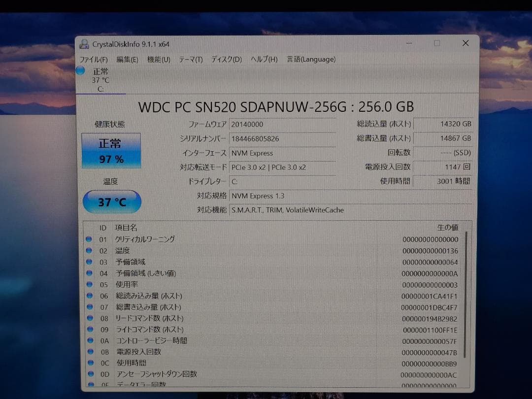Click the status icon beside コントローラービジー時間
This screenshot has width=532, height=399.
point(90,341)
